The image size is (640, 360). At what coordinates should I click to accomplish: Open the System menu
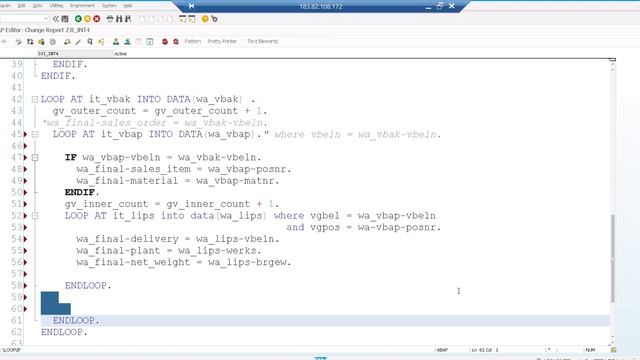point(109,6)
